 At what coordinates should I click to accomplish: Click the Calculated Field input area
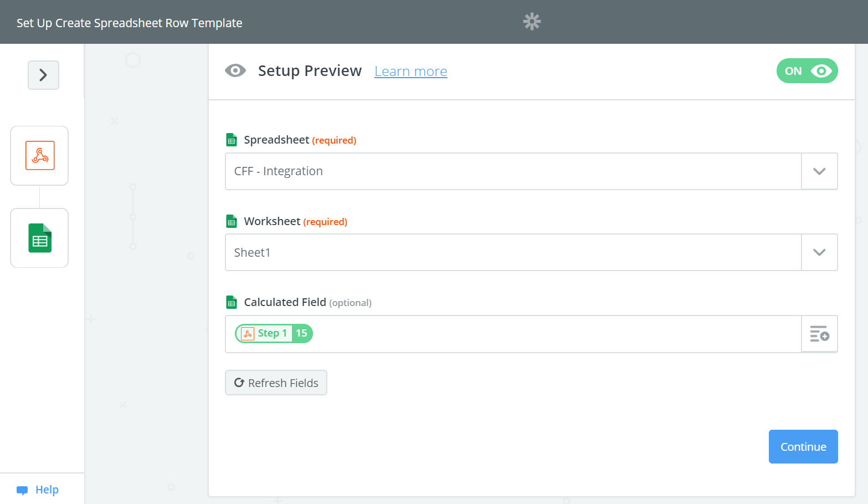point(513,334)
